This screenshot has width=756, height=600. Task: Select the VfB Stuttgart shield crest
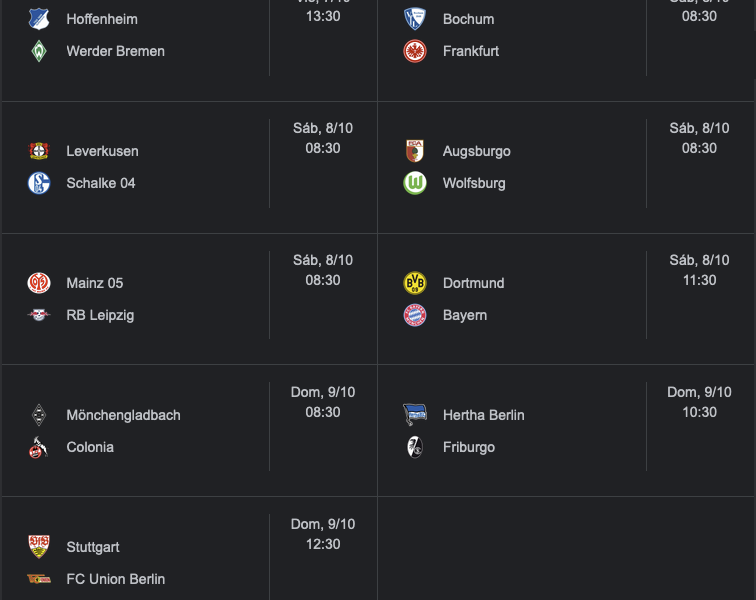click(39, 547)
